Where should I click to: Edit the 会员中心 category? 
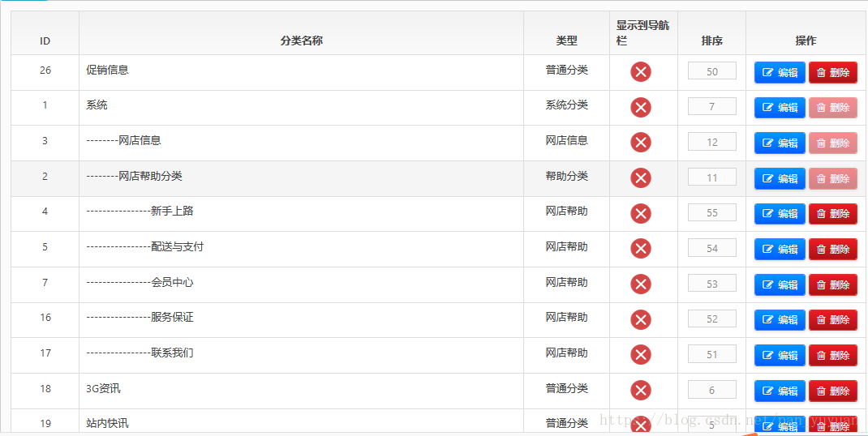coord(780,285)
